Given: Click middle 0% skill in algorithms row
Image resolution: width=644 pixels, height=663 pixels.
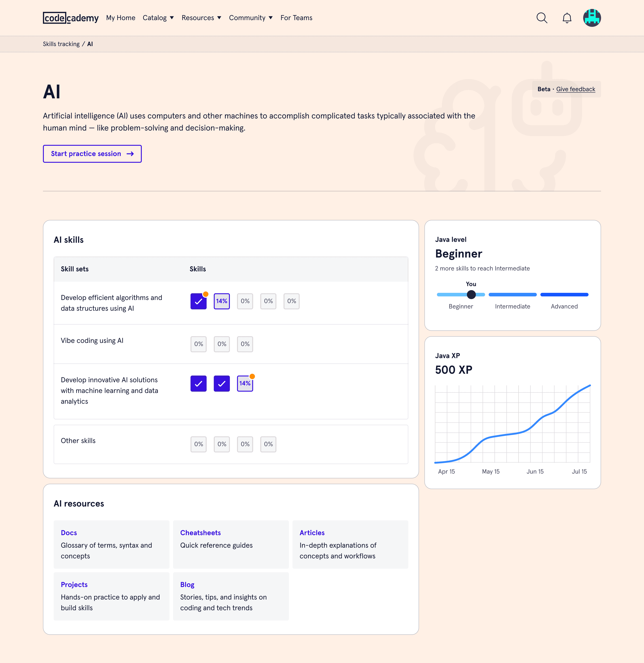Looking at the screenshot, I should click(268, 301).
